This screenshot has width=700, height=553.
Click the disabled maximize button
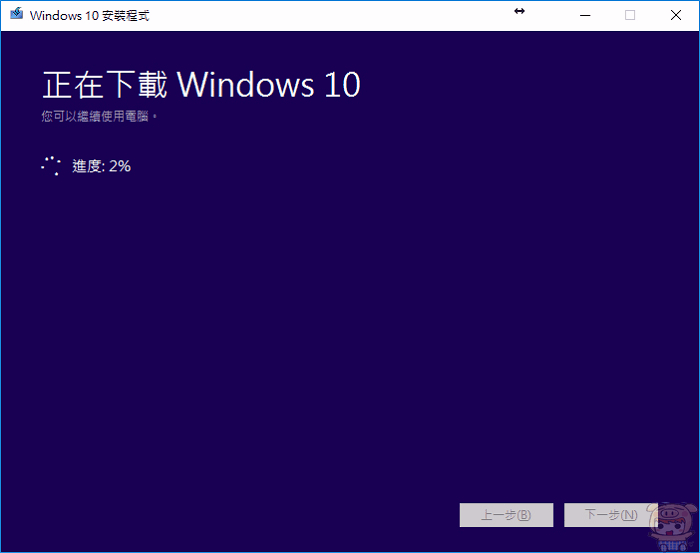tap(630, 16)
